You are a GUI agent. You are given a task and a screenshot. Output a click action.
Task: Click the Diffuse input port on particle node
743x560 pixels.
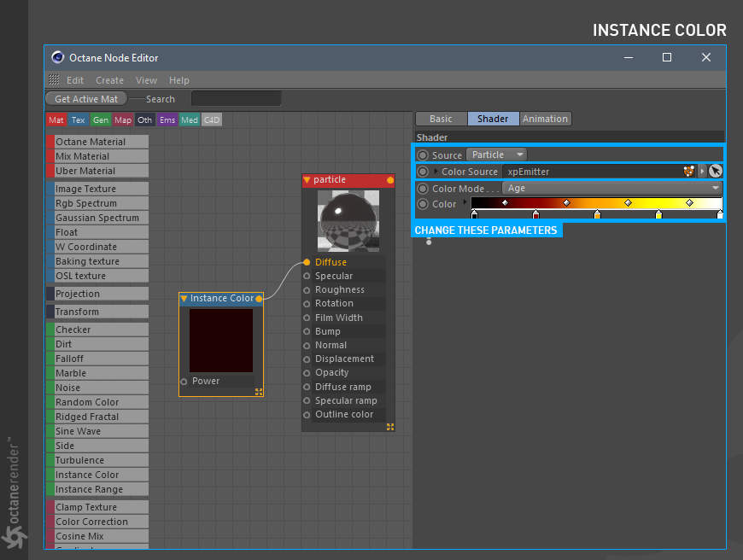tap(307, 262)
